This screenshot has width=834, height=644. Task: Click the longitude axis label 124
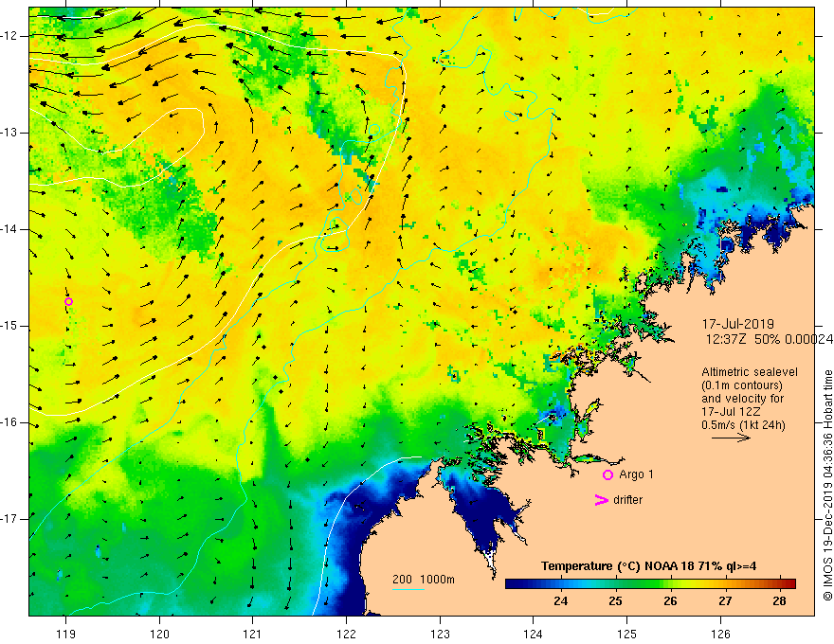[x=534, y=634]
